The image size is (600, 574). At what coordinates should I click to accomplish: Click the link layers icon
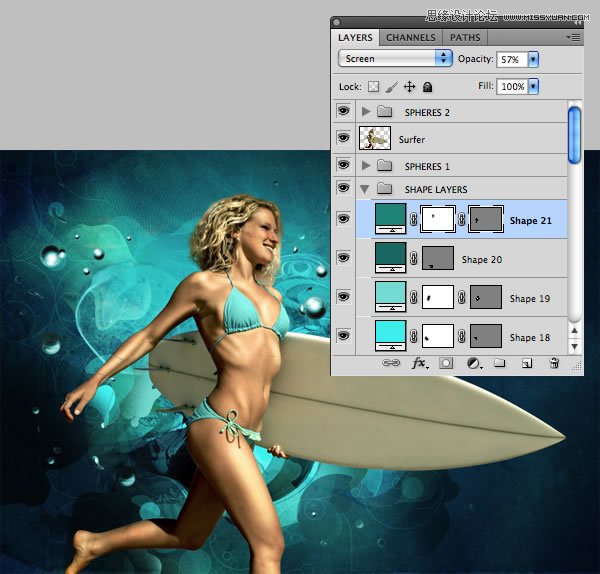[x=392, y=364]
